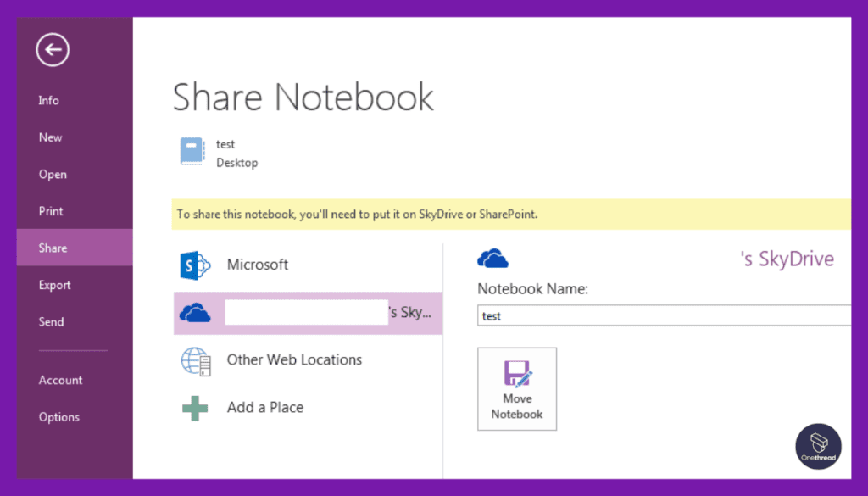Click the 's SkyDrive heading
Screen dimensions: 868x496
pos(787,259)
